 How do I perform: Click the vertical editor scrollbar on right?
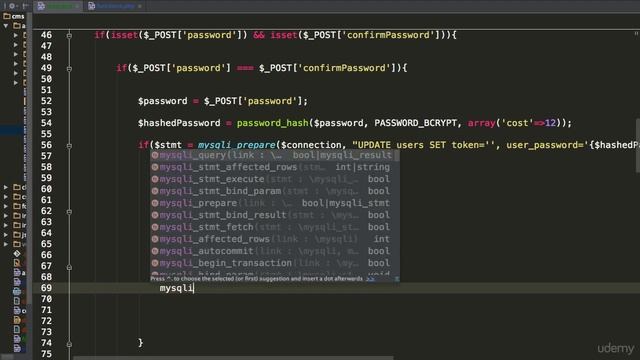click(x=637, y=145)
